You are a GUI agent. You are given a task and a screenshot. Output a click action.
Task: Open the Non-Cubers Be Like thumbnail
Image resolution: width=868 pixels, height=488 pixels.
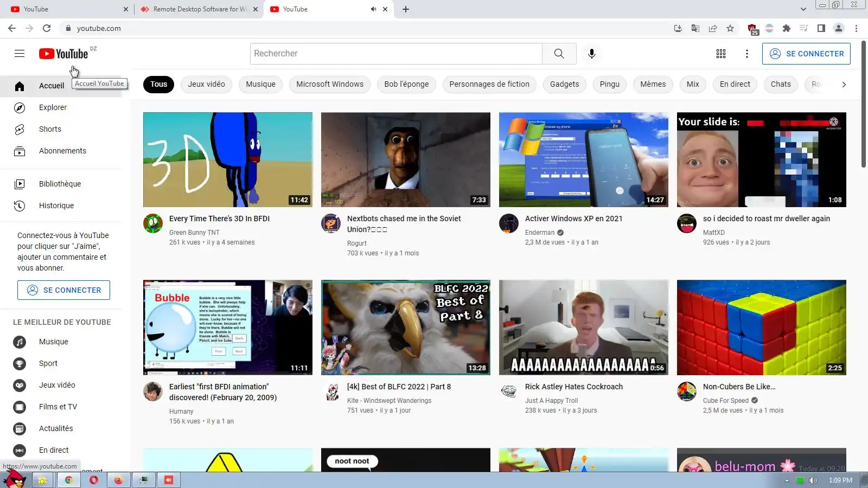click(x=762, y=328)
